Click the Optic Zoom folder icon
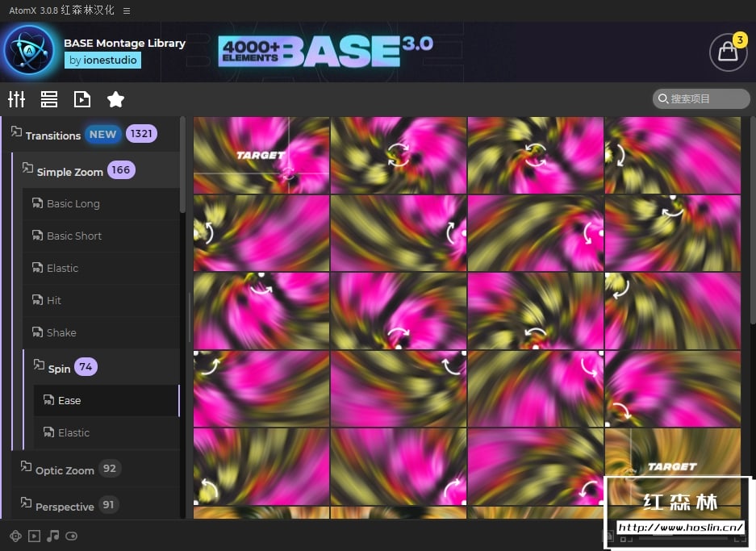This screenshot has width=756, height=551. pos(26,466)
